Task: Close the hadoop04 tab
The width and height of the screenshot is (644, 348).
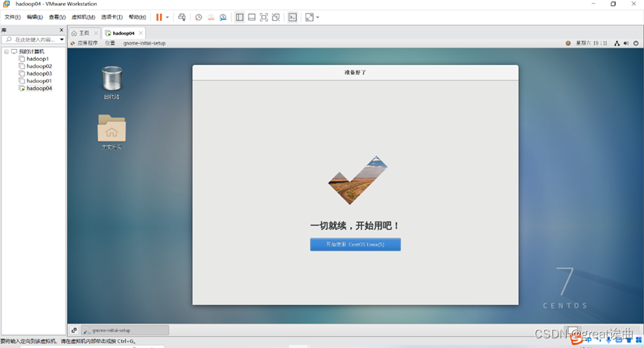Action: pos(141,33)
